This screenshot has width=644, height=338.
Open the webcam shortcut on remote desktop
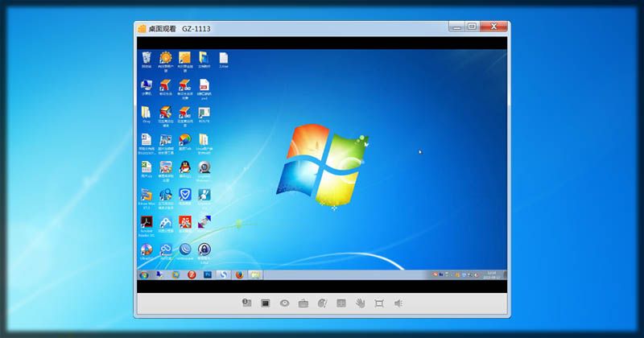tap(204, 167)
